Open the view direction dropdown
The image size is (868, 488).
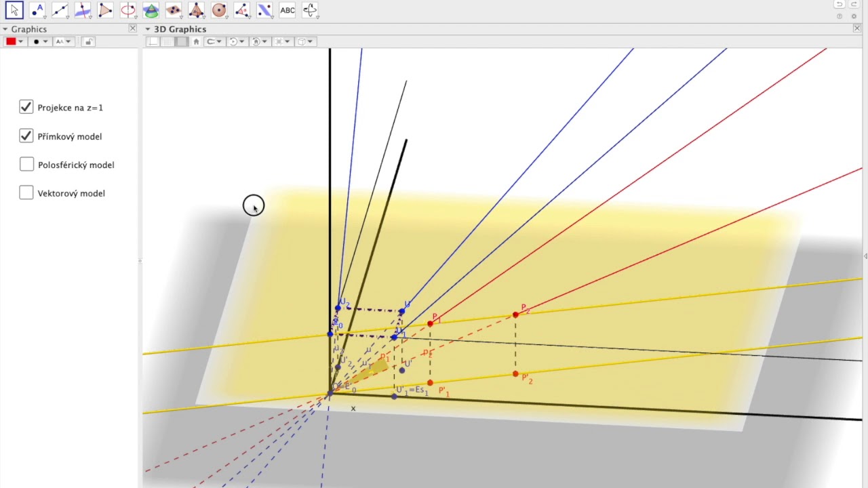point(260,41)
